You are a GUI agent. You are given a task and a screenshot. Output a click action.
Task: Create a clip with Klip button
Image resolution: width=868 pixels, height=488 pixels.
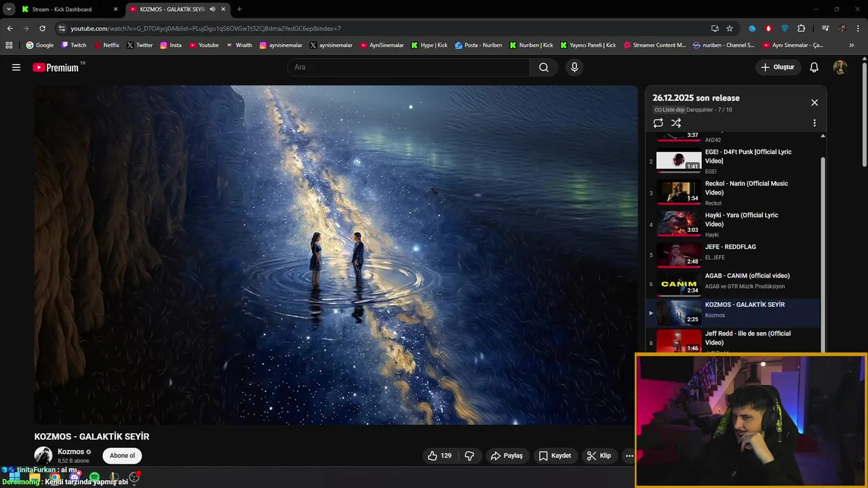pos(599,455)
